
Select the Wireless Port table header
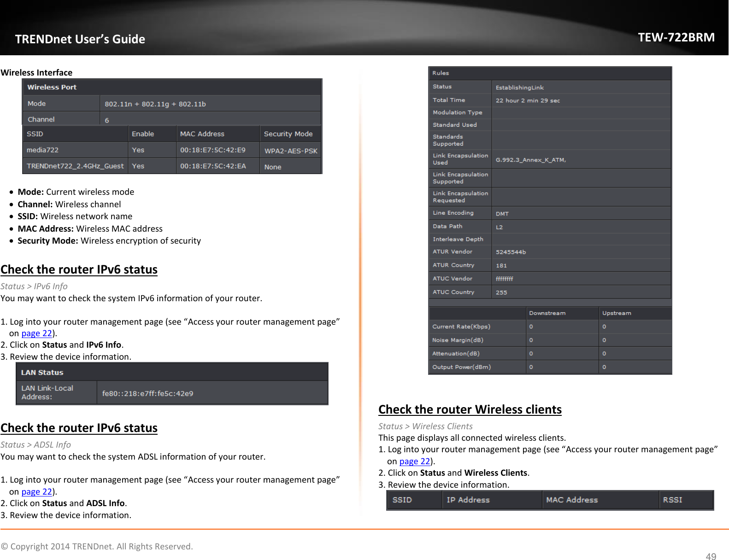click(172, 87)
